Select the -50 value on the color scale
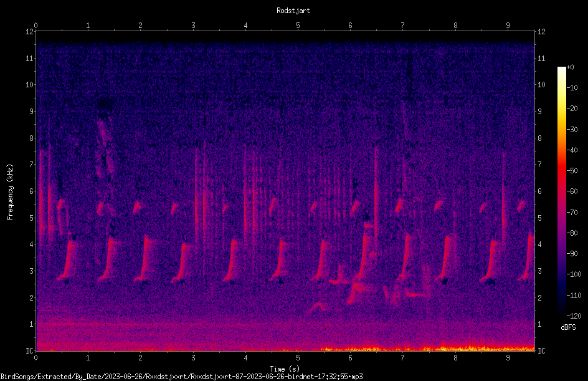This screenshot has height=381, width=588. pyautogui.click(x=572, y=171)
